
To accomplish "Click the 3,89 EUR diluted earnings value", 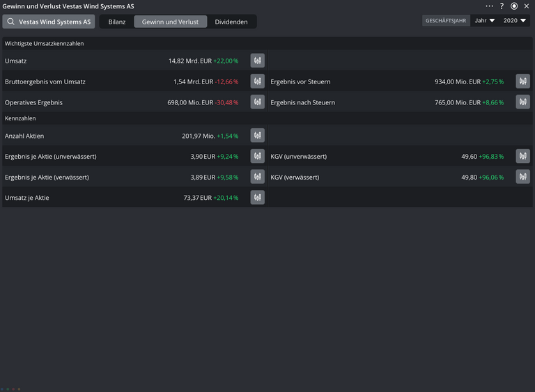I will pyautogui.click(x=203, y=178).
